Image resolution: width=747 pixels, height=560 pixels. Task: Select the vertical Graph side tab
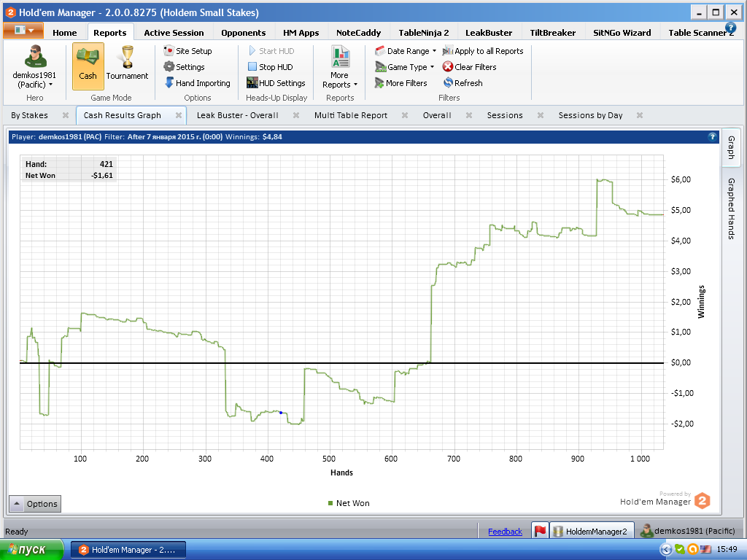[731, 147]
